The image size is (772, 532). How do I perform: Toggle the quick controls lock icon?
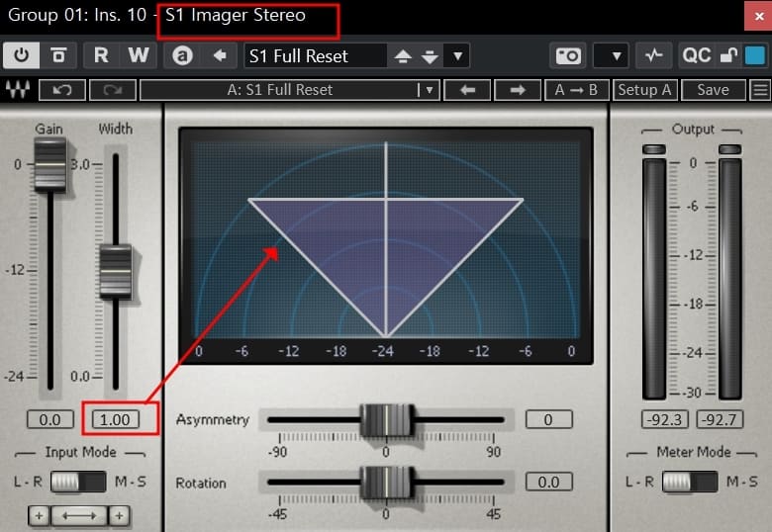728,55
